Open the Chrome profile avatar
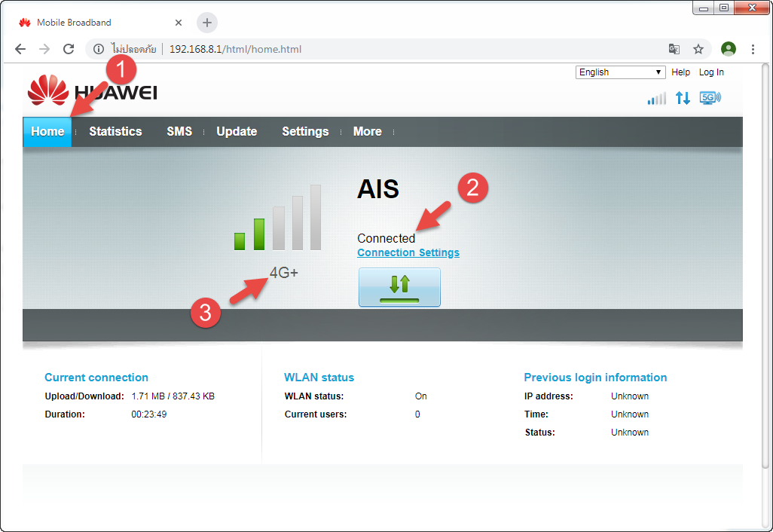 point(728,49)
